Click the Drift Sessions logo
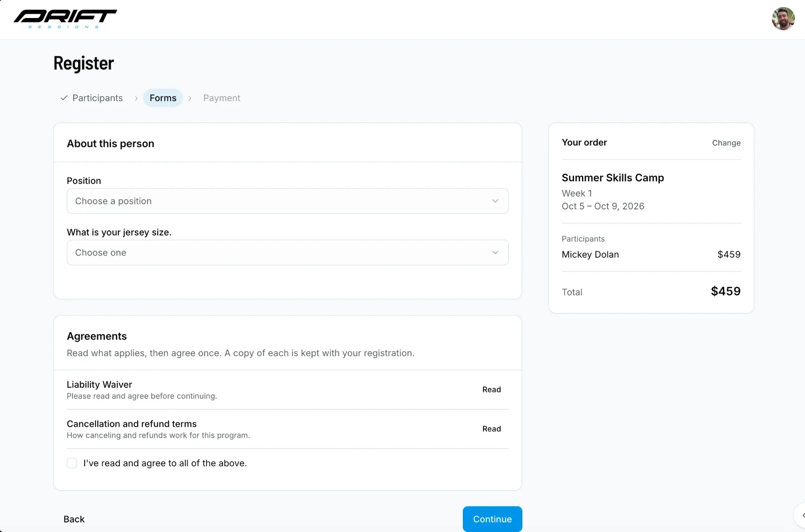Screen dimensions: 805x532 pos(65,19)
